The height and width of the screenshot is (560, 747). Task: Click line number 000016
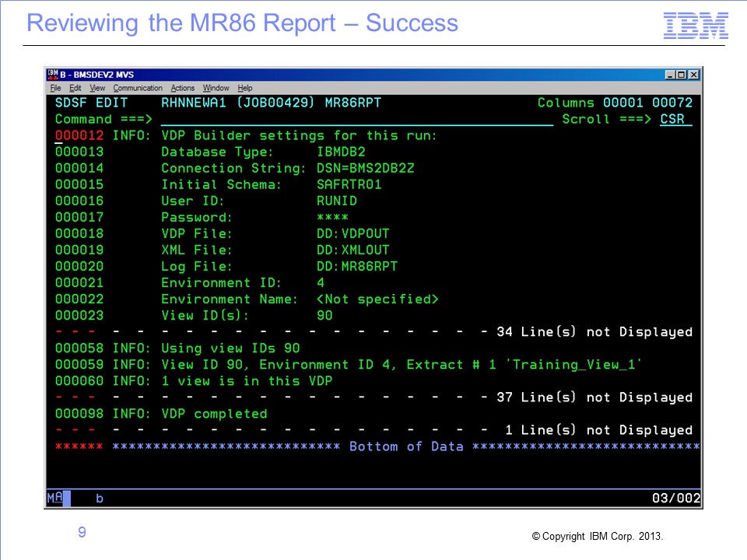(x=79, y=201)
